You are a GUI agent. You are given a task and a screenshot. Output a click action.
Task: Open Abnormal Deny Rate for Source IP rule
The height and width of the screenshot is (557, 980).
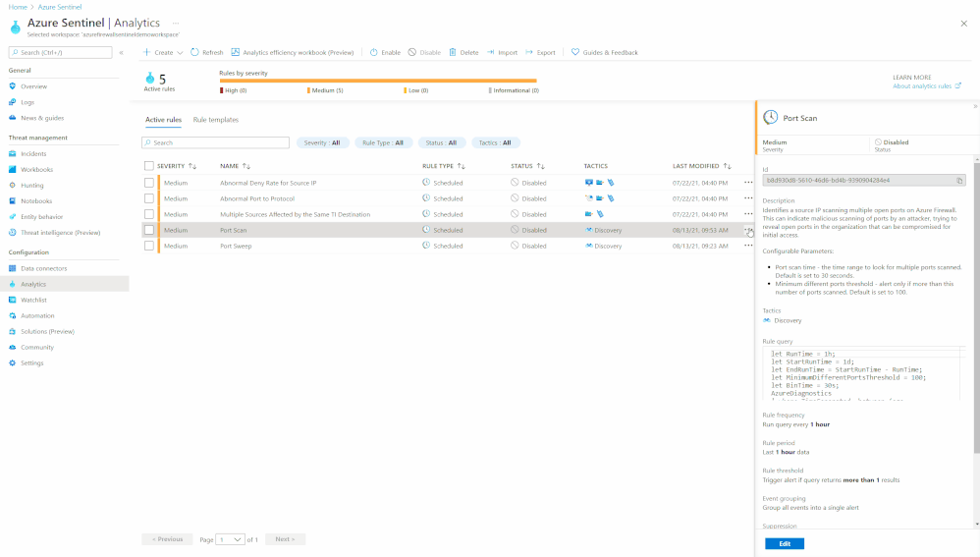[x=268, y=183]
